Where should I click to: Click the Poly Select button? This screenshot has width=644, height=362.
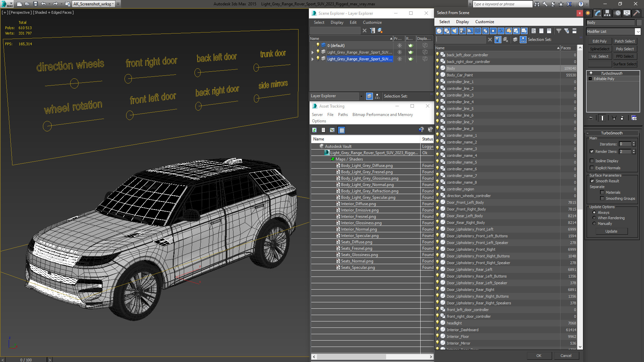click(x=625, y=49)
